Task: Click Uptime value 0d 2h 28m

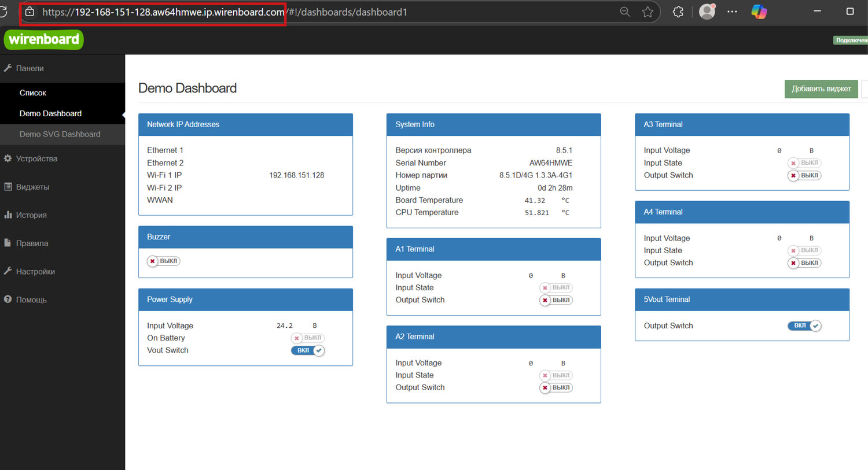Action: point(555,188)
